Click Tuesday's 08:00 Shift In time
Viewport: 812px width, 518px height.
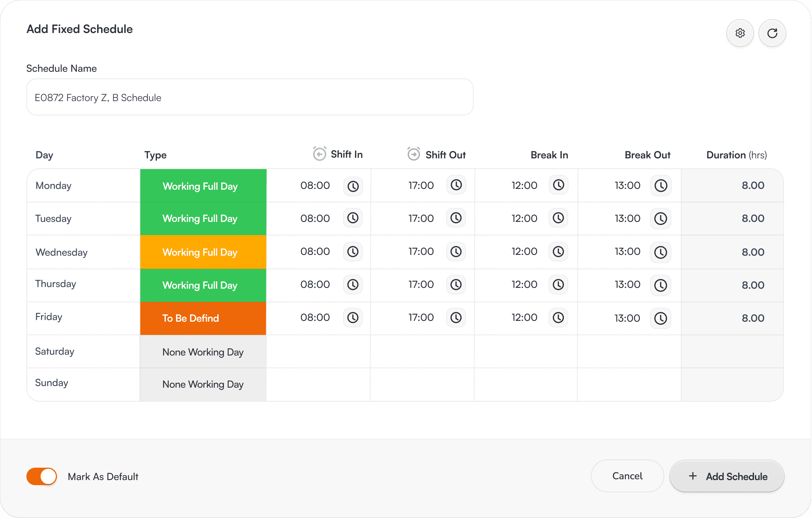coord(315,218)
